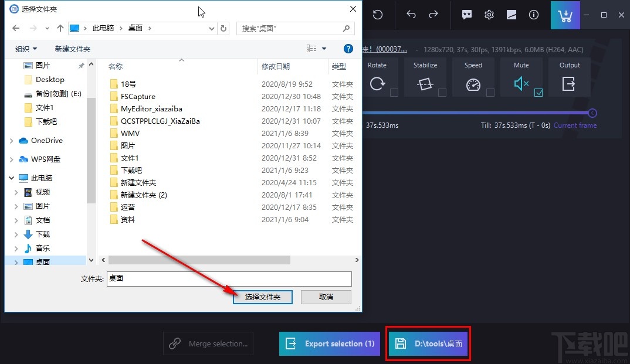The image size is (630, 364).
Task: Click the Export selection (1) button
Action: [x=329, y=344]
